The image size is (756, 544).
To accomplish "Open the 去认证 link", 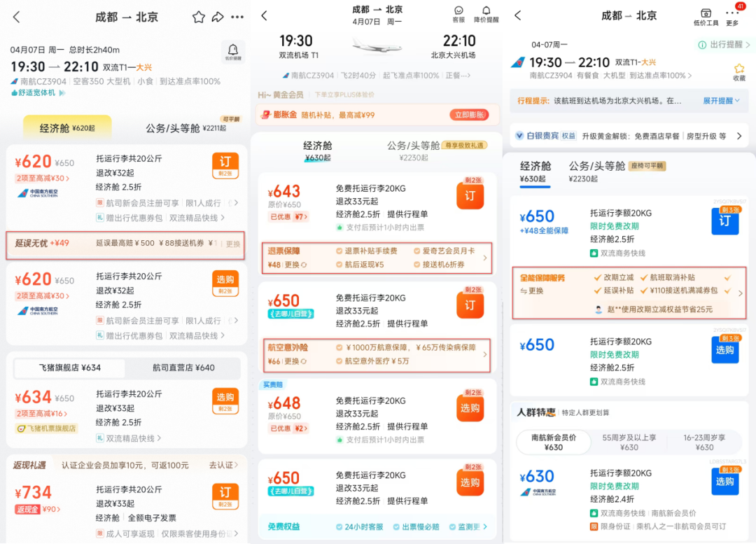I will [223, 465].
